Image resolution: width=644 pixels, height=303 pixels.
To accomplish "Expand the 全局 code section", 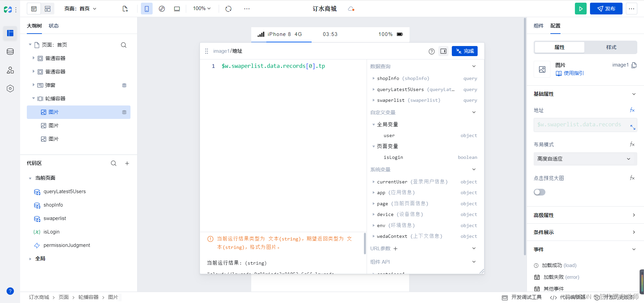I will [x=30, y=259].
